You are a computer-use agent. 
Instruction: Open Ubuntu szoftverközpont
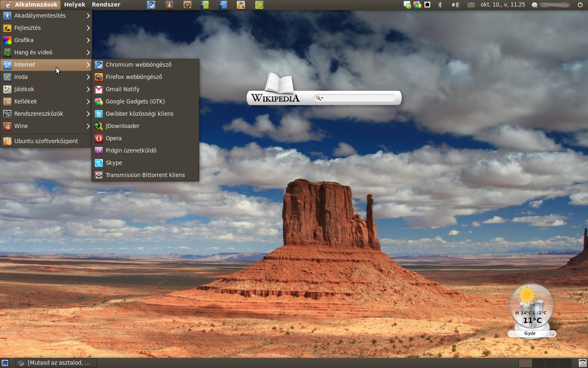(x=46, y=141)
